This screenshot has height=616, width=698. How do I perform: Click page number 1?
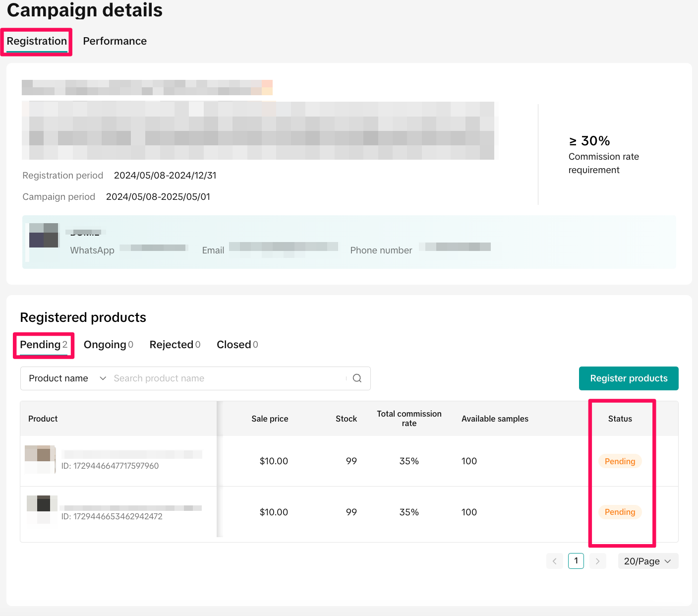tap(576, 561)
